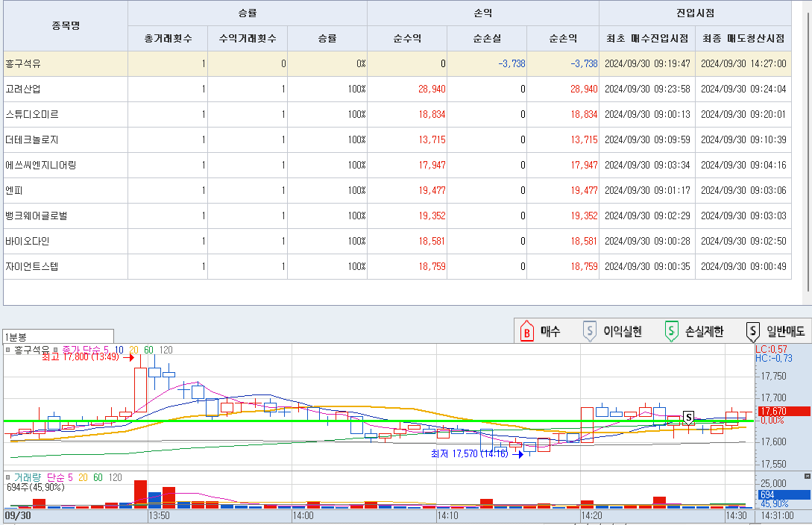Click the 순수익 column header
This screenshot has height=525, width=812.
click(x=407, y=38)
